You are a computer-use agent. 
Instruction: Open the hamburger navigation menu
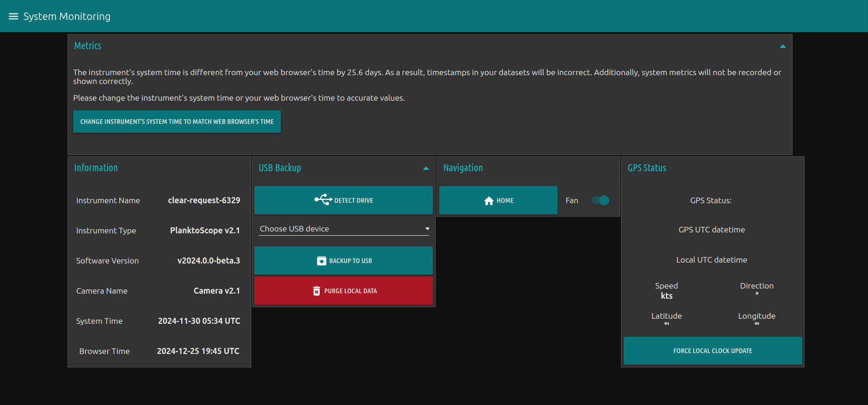point(13,16)
